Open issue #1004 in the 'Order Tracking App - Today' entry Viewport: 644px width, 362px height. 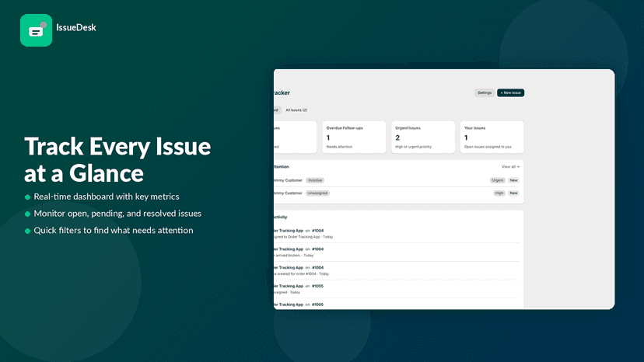pyautogui.click(x=317, y=231)
